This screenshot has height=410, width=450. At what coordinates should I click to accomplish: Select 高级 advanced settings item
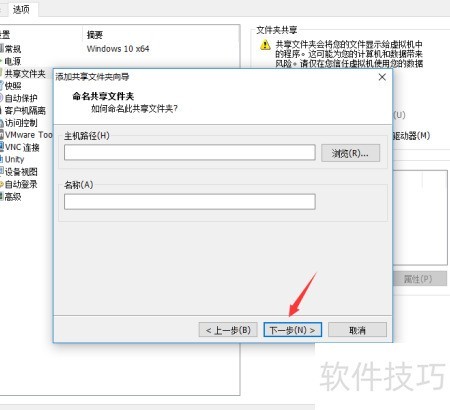pyautogui.click(x=13, y=196)
